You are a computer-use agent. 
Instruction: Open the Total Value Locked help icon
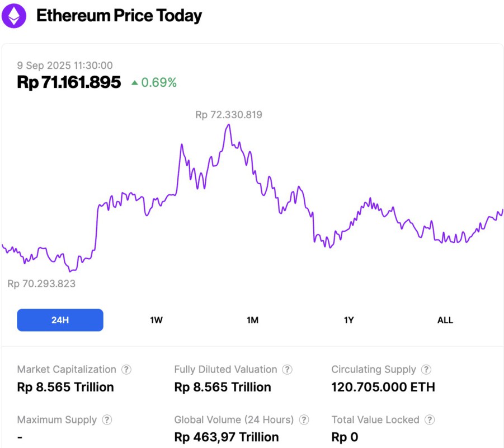[x=430, y=419]
